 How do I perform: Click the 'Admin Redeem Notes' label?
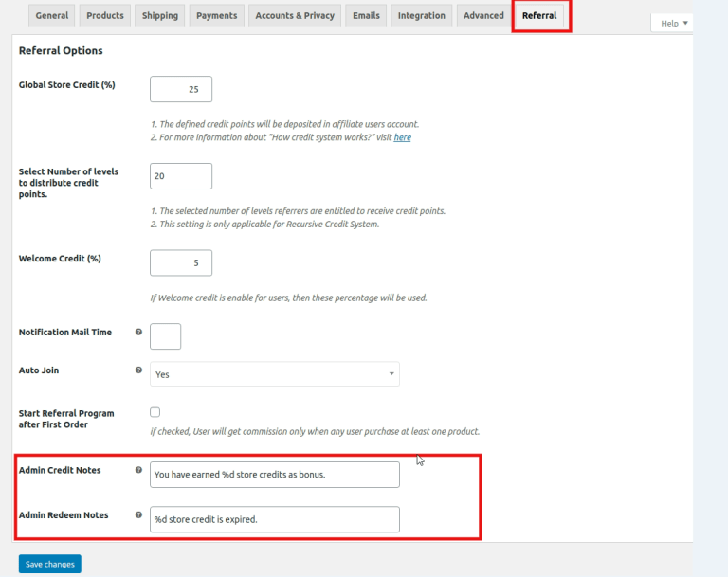coord(64,515)
